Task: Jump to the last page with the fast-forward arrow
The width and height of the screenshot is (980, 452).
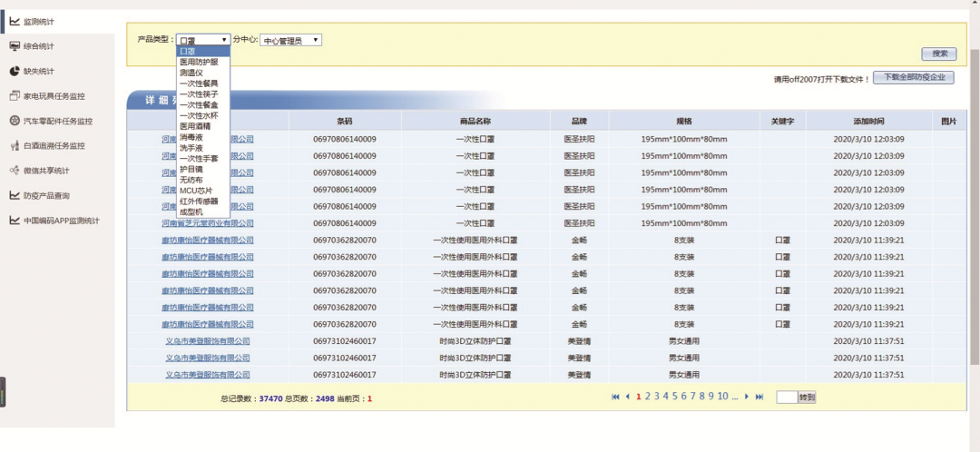Action: [759, 397]
